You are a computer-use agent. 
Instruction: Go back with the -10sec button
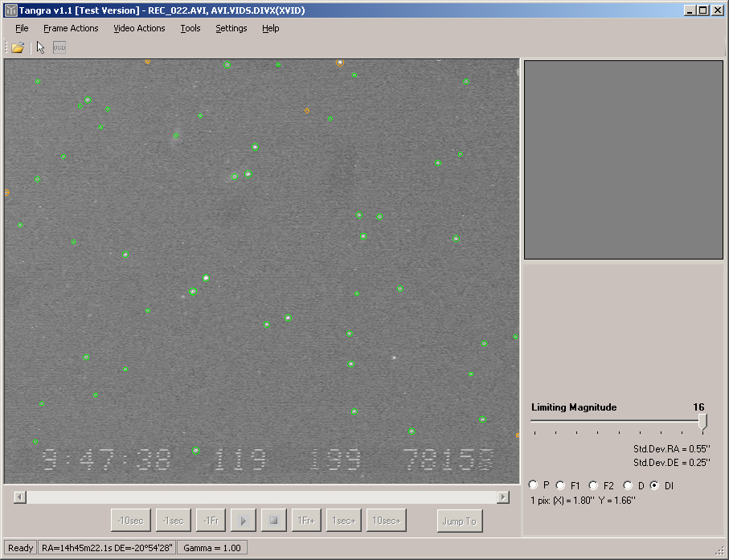click(x=131, y=521)
